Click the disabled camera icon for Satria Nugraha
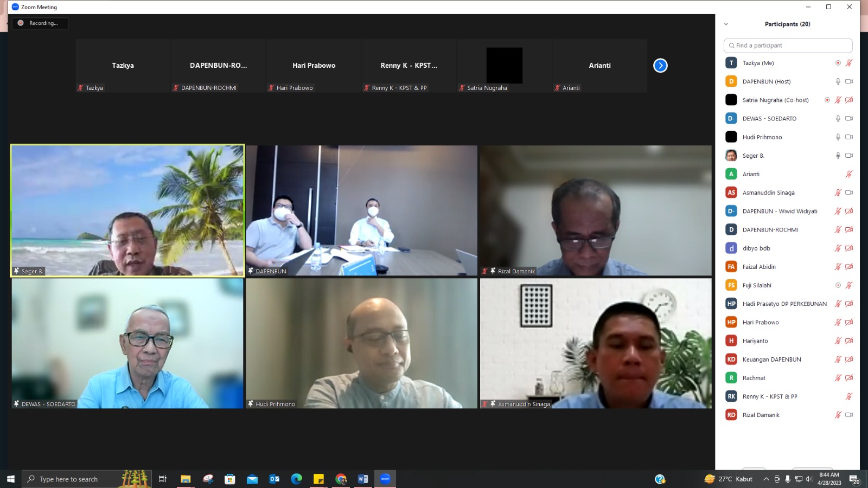Image resolution: width=868 pixels, height=488 pixels. pyautogui.click(x=849, y=100)
